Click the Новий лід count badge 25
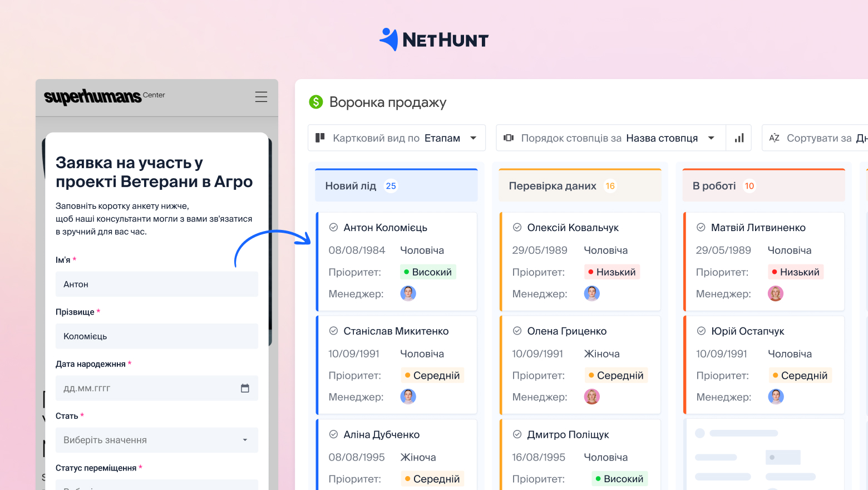 [391, 186]
